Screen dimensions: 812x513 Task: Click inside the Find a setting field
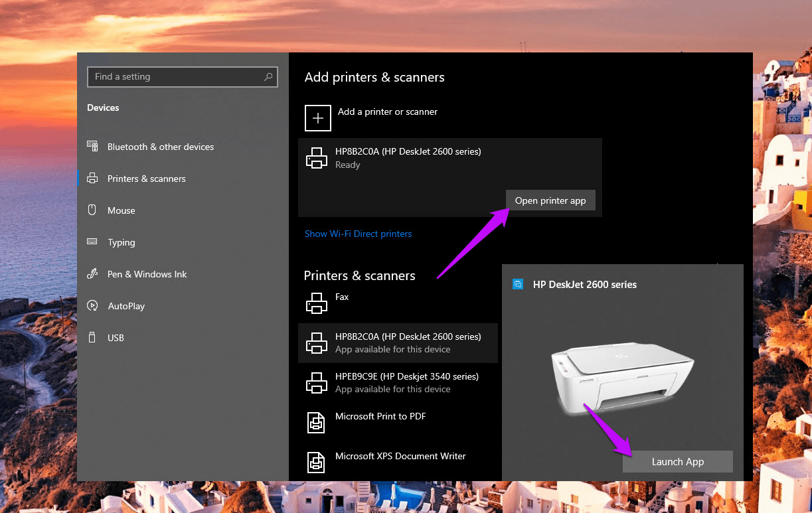(176, 77)
